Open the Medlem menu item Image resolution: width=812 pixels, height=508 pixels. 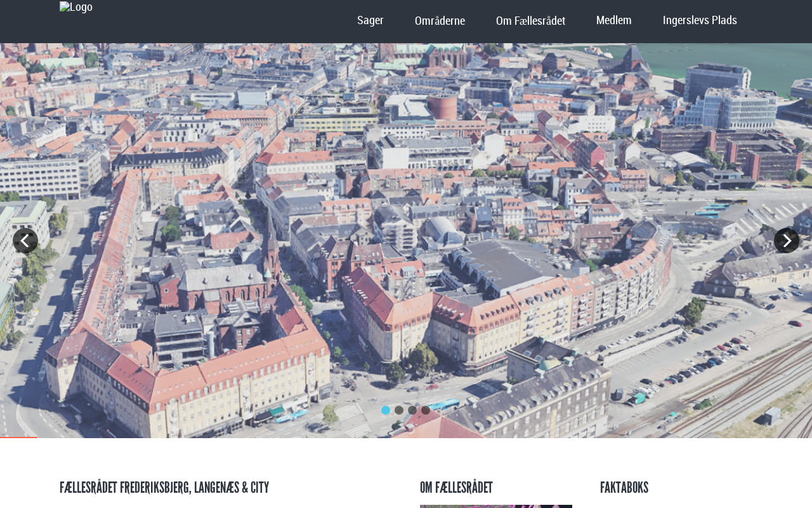(613, 20)
